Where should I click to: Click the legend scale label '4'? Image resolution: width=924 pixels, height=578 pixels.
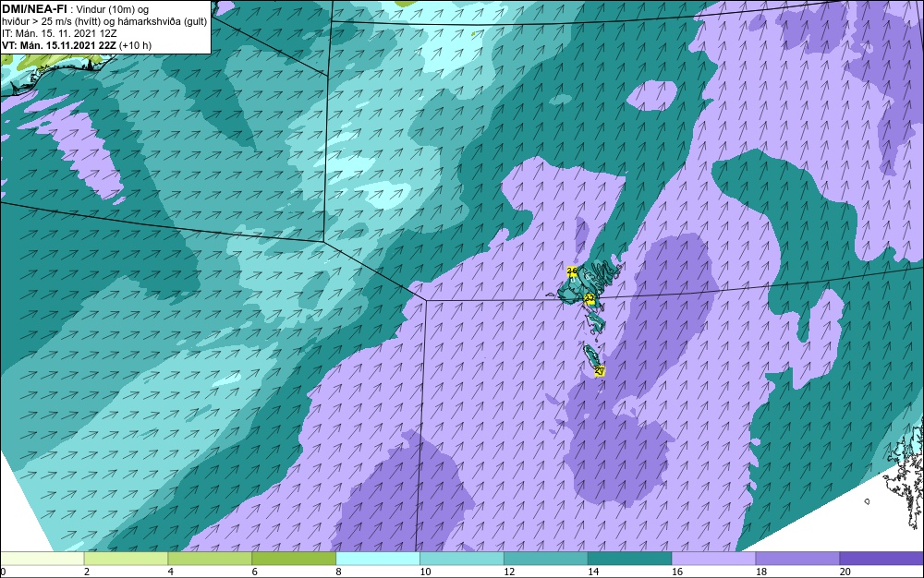170,572
